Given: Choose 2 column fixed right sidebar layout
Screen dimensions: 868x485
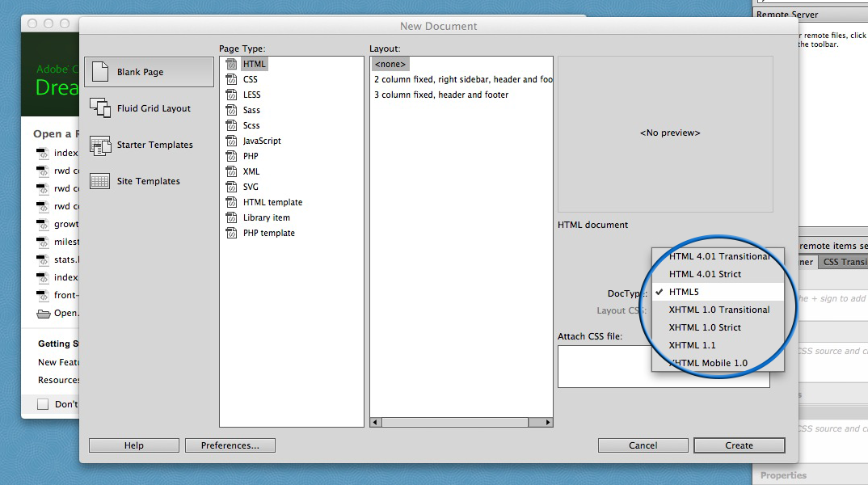Looking at the screenshot, I should 463,80.
